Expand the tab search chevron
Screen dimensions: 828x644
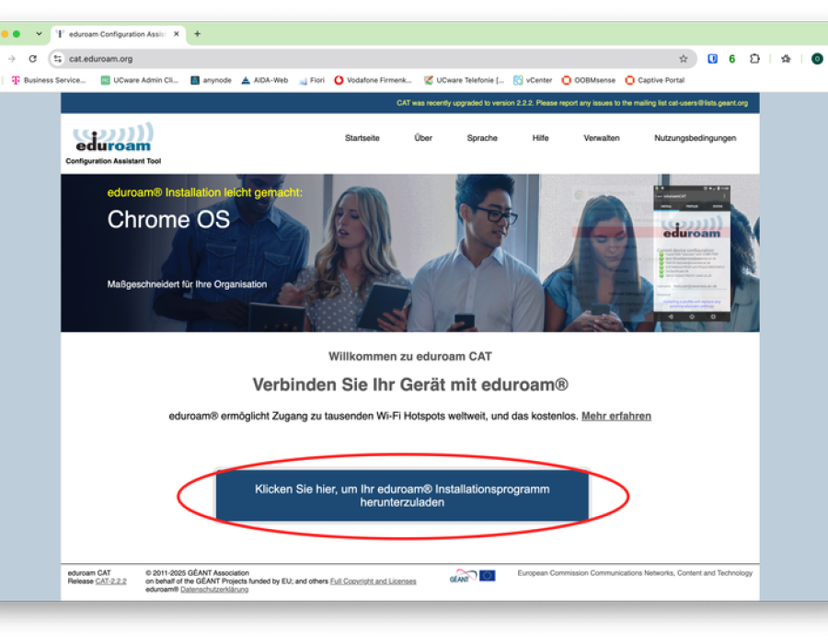(x=39, y=34)
